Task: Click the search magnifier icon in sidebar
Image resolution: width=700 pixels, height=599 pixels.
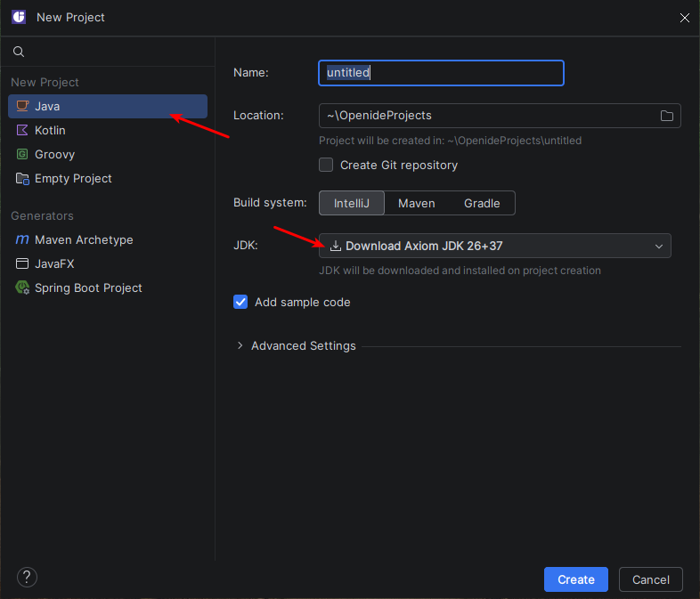Action: [19, 52]
